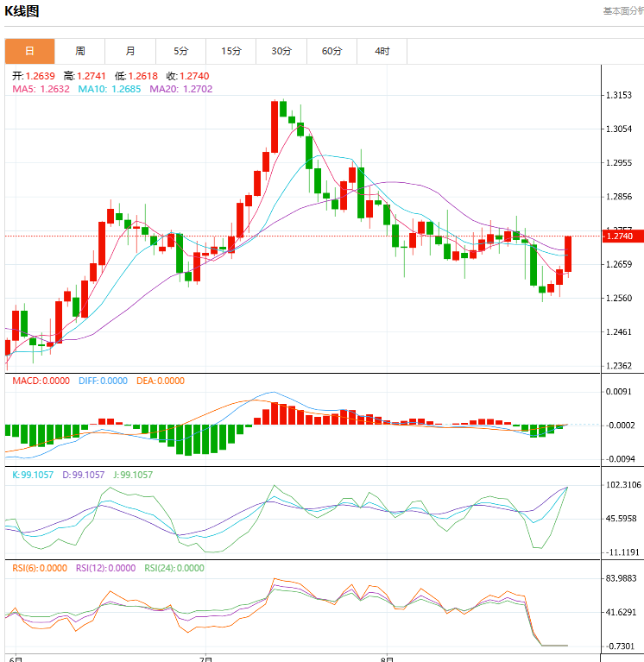Select the 15分 interval tab
This screenshot has height=662, width=644.
[x=231, y=51]
